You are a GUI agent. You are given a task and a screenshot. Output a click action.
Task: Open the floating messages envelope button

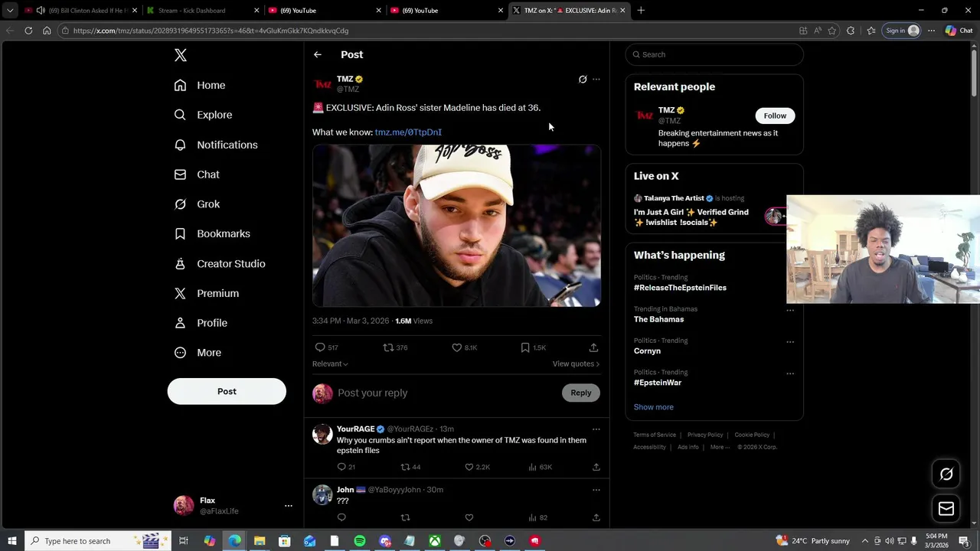(x=946, y=509)
